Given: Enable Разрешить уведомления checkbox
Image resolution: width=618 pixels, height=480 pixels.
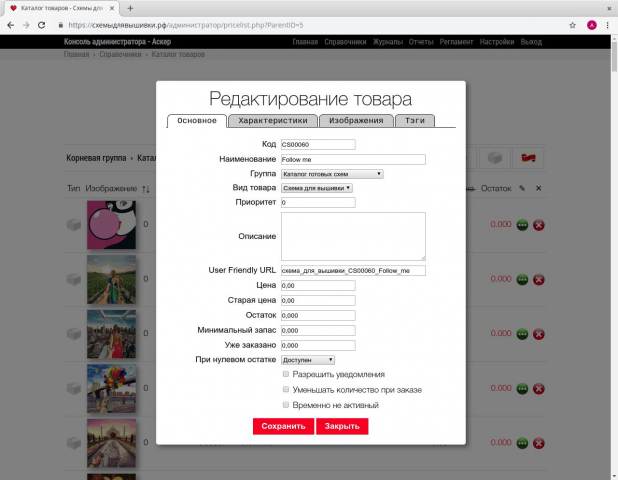Looking at the screenshot, I should tap(286, 374).
